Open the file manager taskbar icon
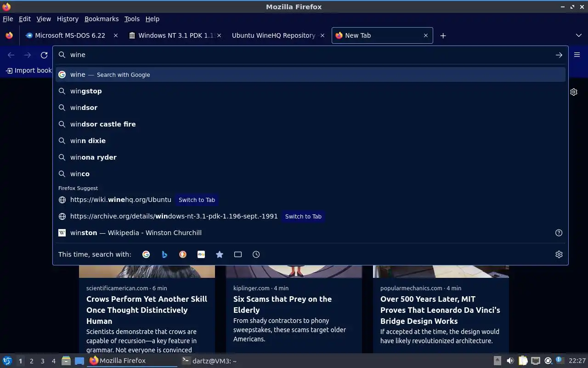The image size is (588, 368). tap(66, 361)
